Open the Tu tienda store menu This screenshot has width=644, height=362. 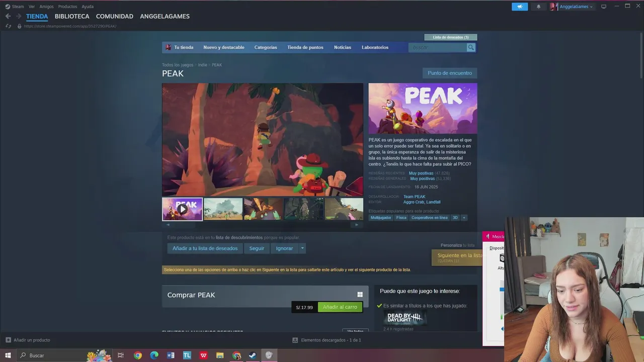click(x=180, y=47)
